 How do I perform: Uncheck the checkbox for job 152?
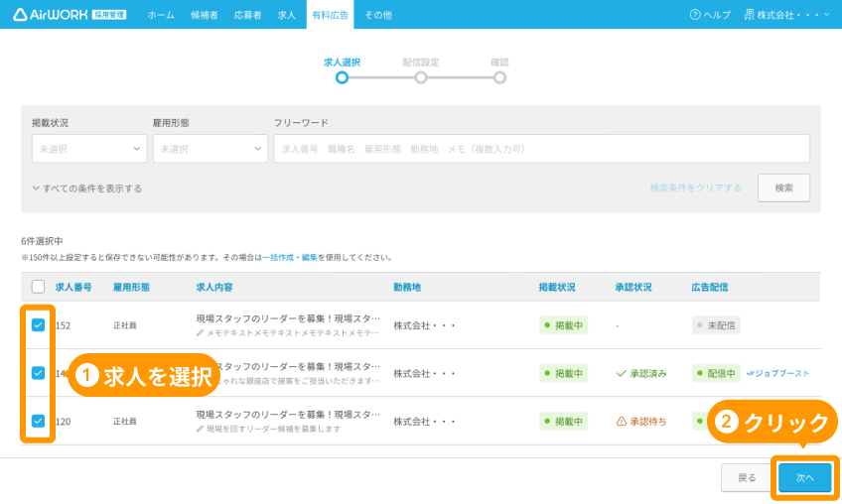tap(38, 324)
